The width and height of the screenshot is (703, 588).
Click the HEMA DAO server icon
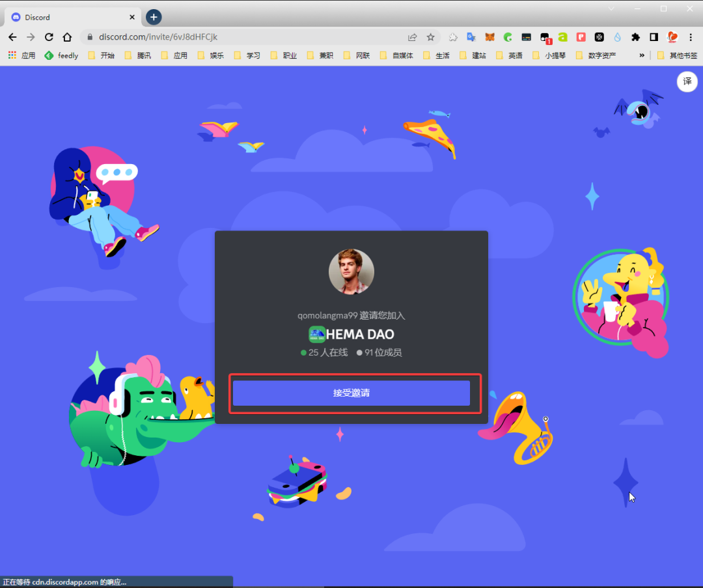point(317,334)
